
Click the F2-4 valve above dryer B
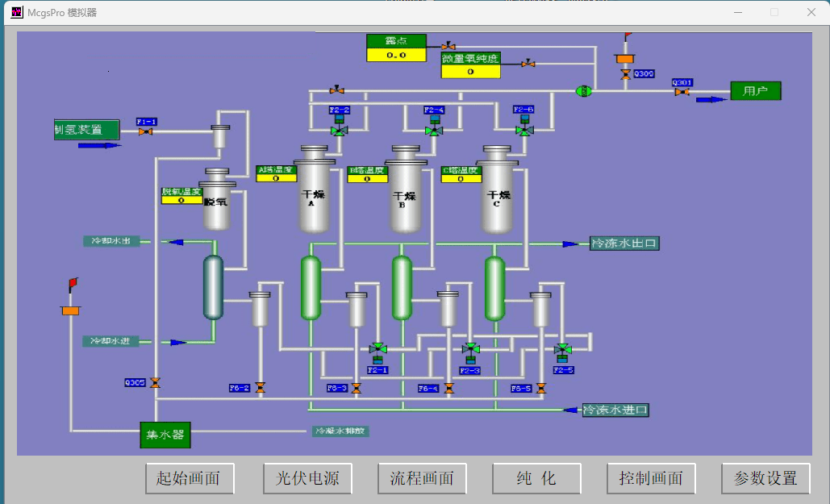[434, 130]
